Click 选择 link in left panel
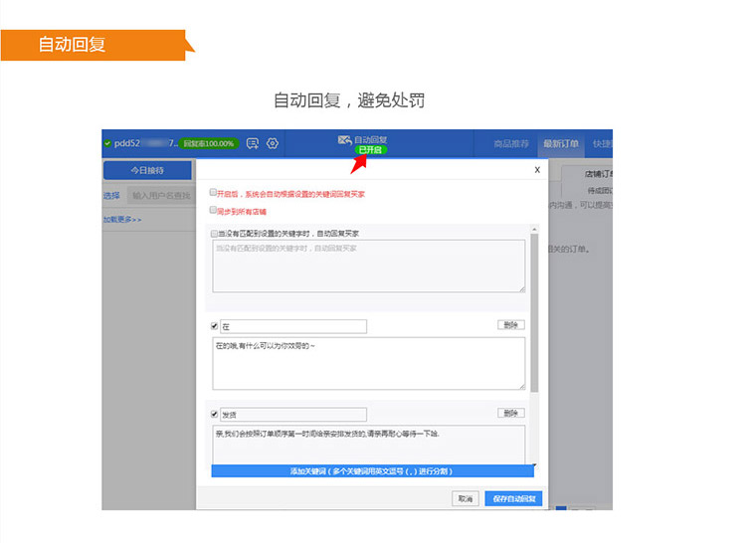 pyautogui.click(x=111, y=195)
